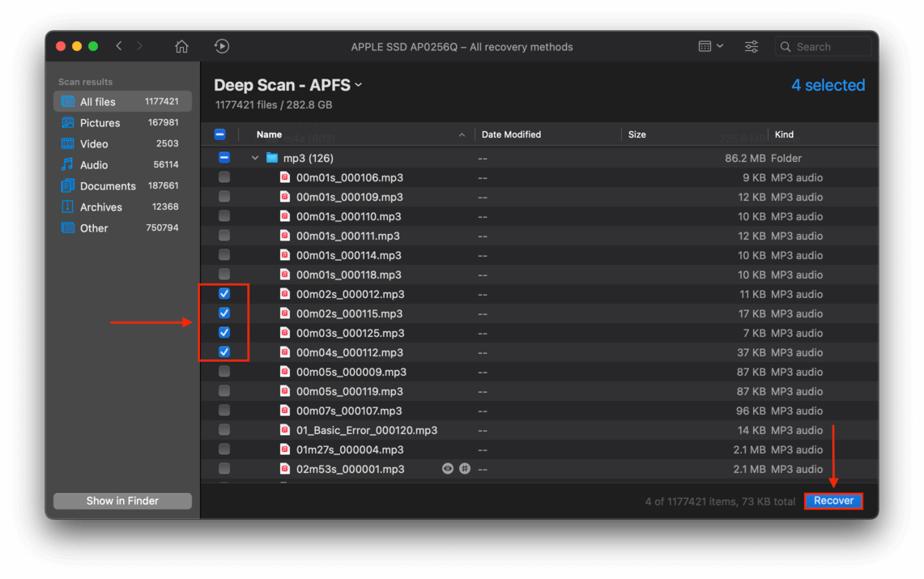Preview 02m53s_000001.mp3 with the eye icon
This screenshot has width=924, height=579.
point(448,468)
